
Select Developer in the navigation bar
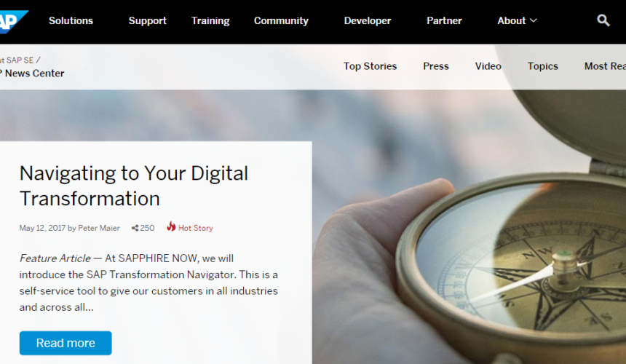pyautogui.click(x=368, y=21)
